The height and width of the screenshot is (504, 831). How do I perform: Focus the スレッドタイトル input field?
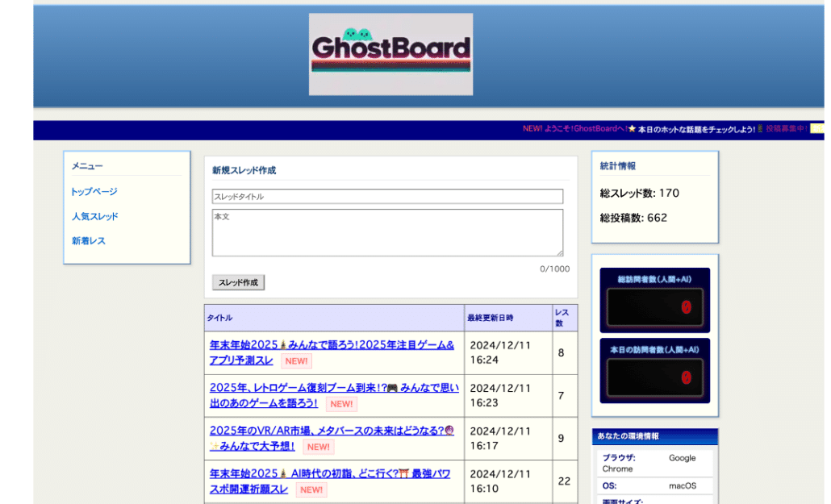coord(387,197)
